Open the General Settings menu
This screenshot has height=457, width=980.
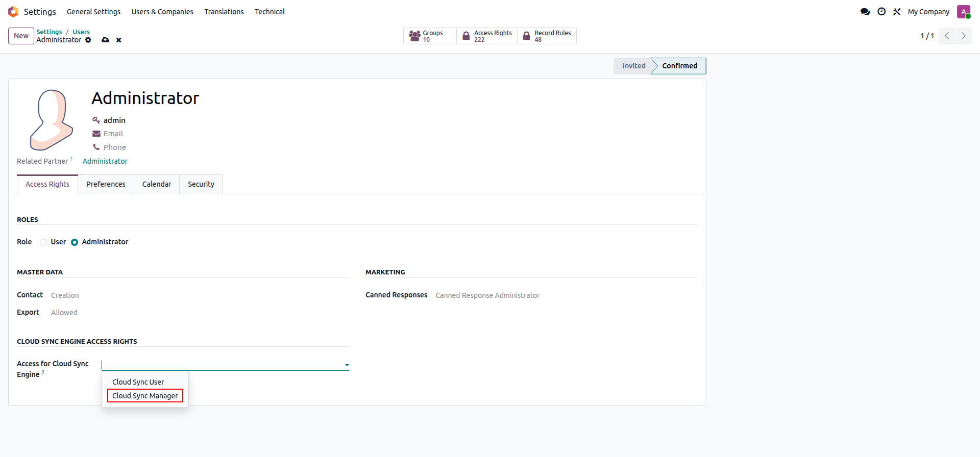(x=93, y=12)
